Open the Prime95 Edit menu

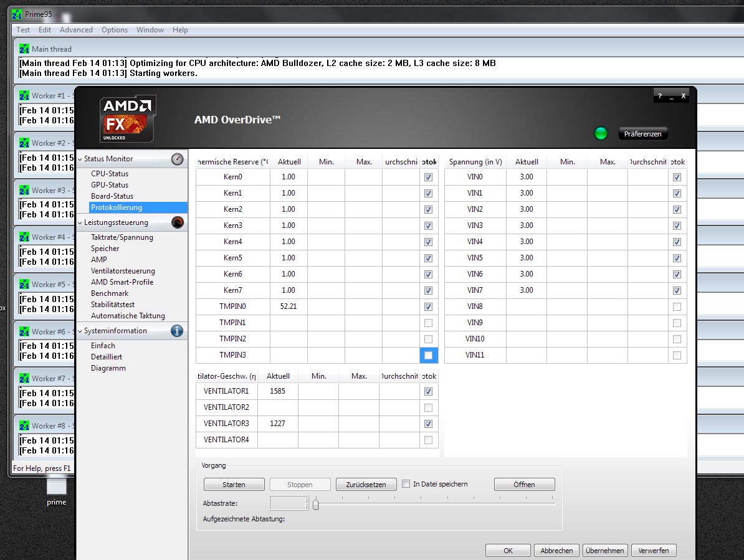45,30
